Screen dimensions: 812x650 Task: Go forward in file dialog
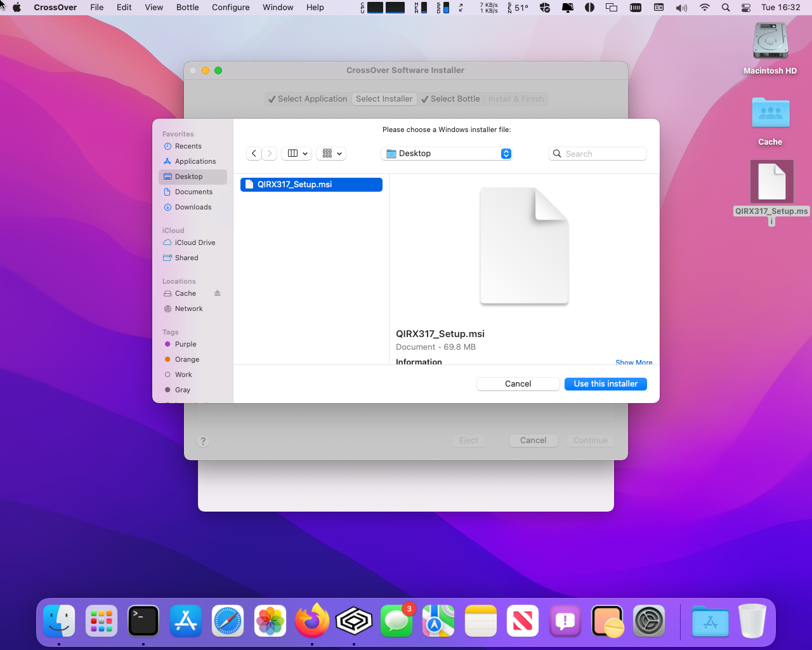[x=270, y=154]
